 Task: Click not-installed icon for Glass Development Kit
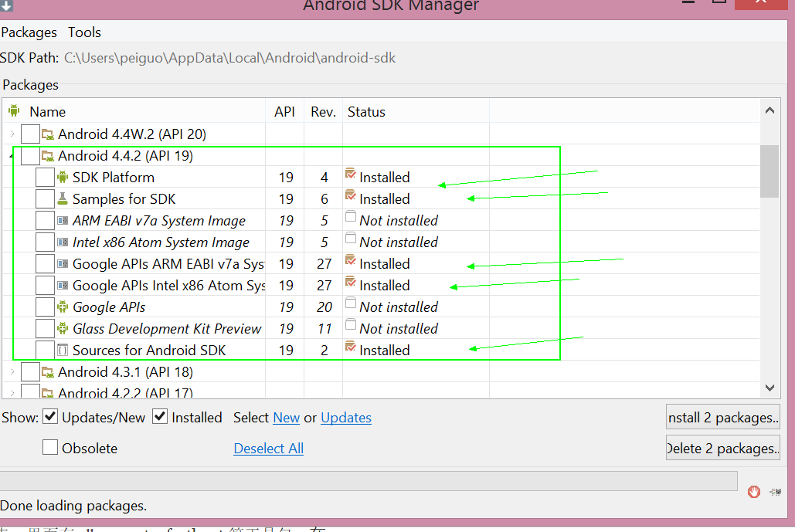pyautogui.click(x=350, y=325)
